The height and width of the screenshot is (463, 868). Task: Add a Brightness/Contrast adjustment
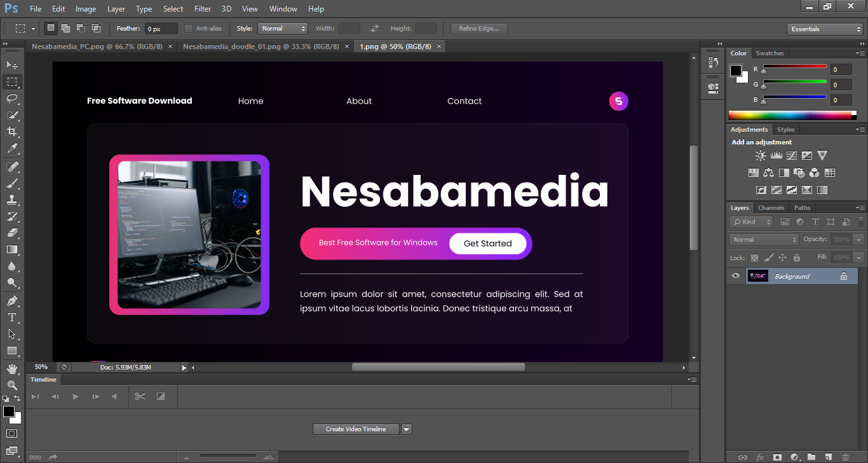tap(761, 155)
